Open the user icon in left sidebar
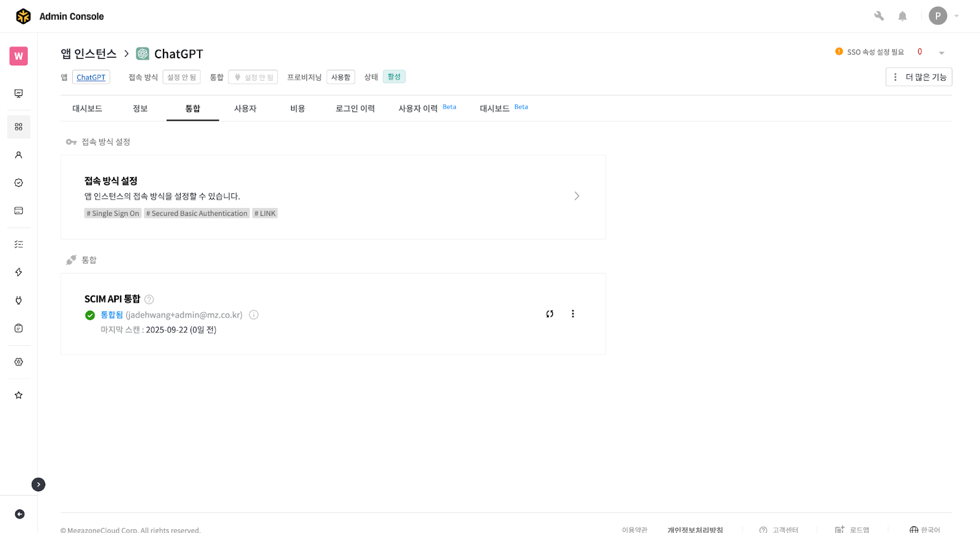The height and width of the screenshot is (533, 980). [x=18, y=155]
